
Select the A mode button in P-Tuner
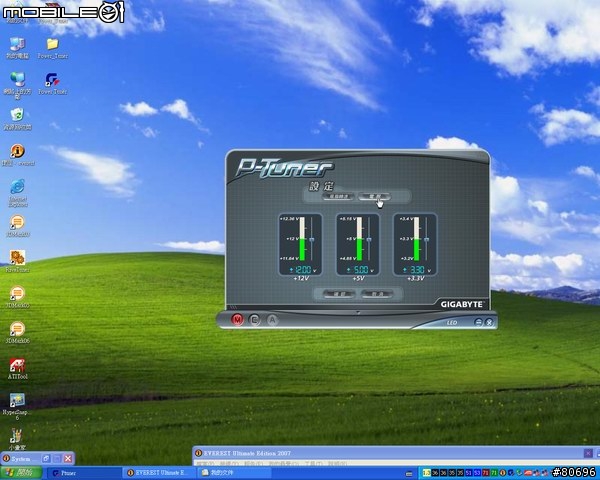[272, 320]
